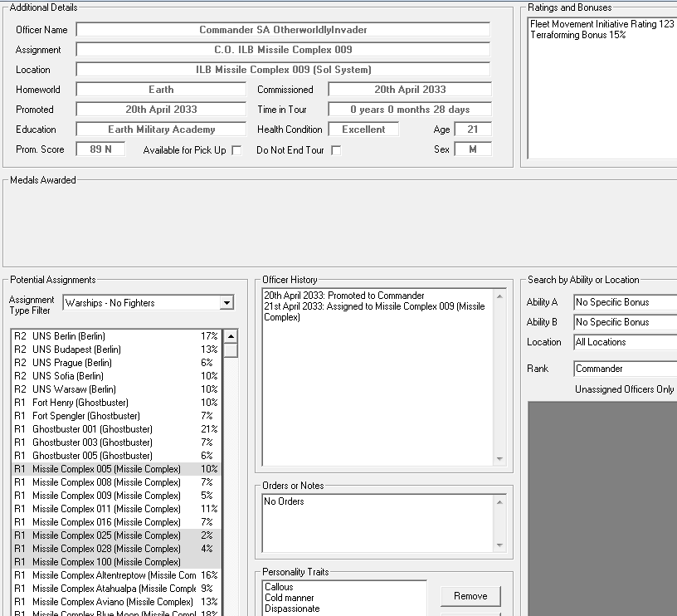Select UNS Budapest (Berlin) assignment
This screenshot has height=616, width=677.
coord(116,350)
